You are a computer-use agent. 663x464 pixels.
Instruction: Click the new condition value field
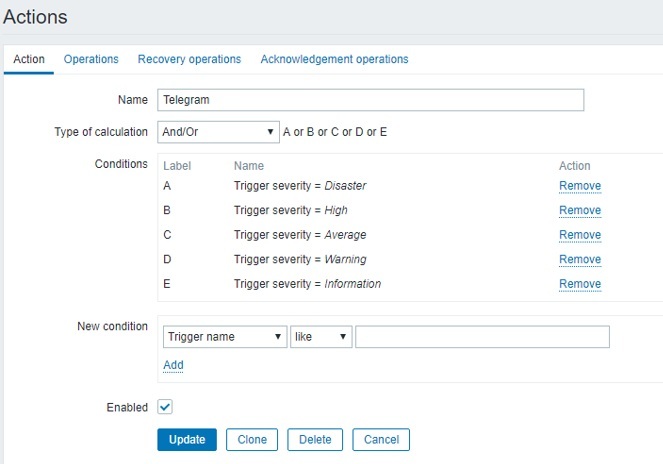(482, 337)
